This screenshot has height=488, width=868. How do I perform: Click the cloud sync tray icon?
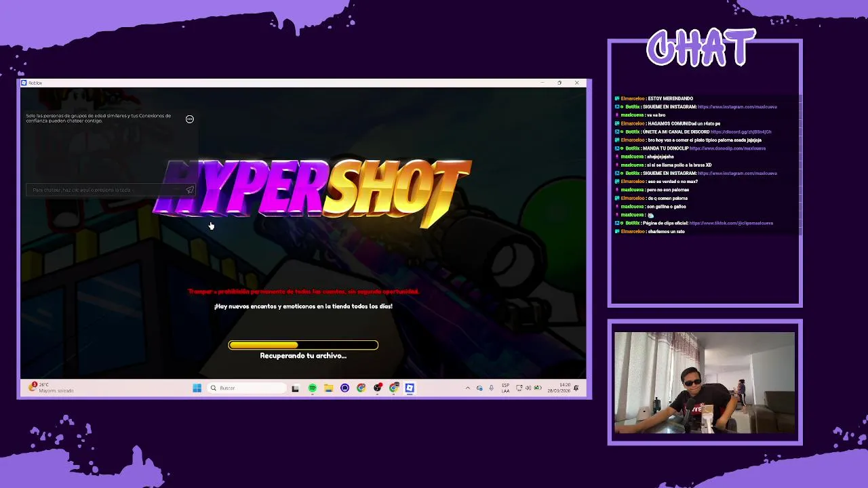(x=479, y=388)
